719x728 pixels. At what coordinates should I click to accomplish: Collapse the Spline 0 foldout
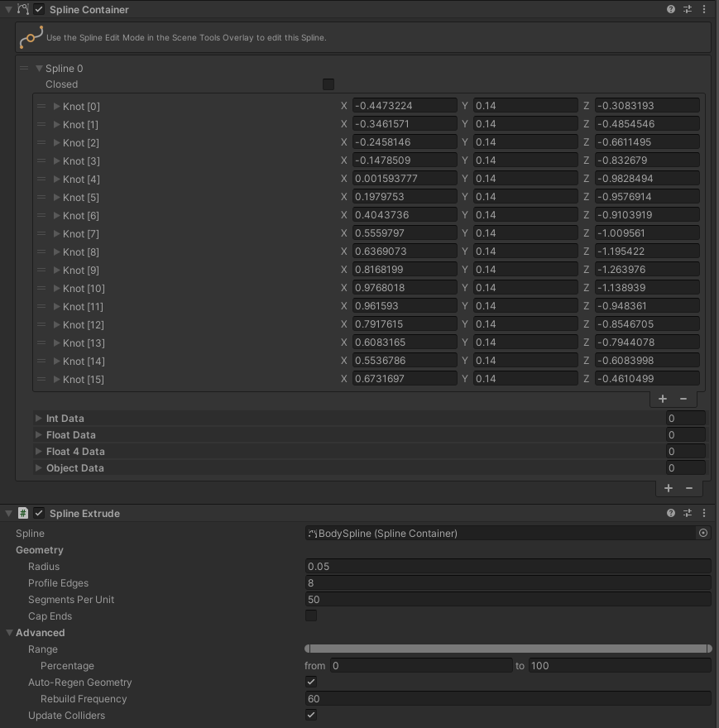click(39, 68)
